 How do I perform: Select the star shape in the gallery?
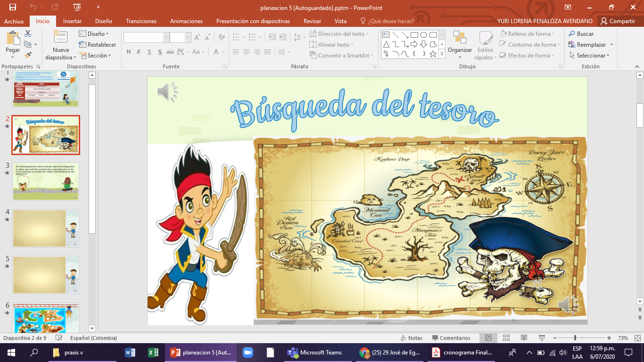click(x=433, y=54)
